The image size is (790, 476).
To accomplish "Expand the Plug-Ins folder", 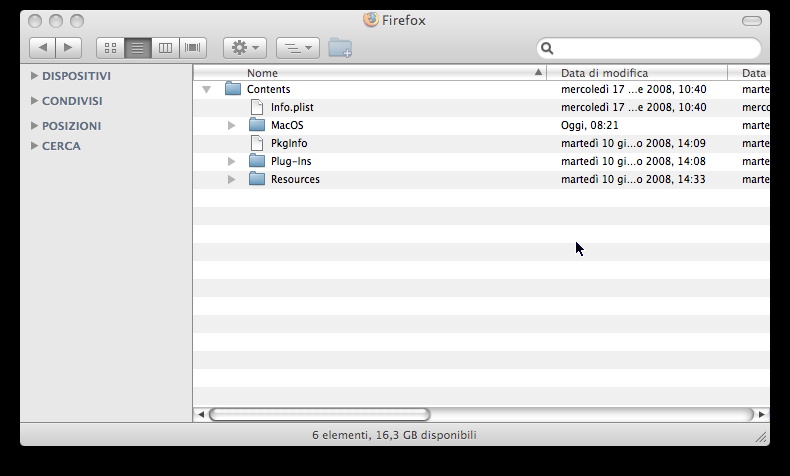I will (231, 161).
